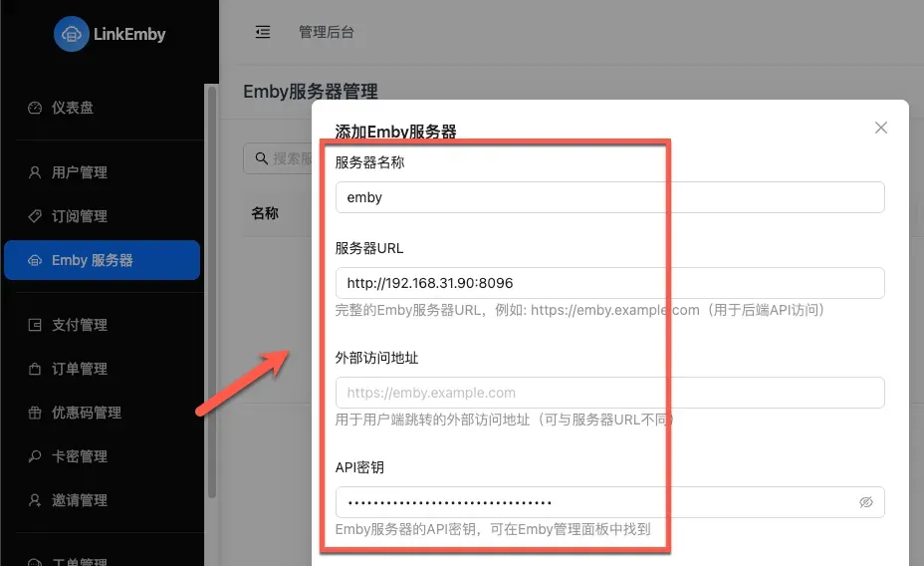The height and width of the screenshot is (566, 924).
Task: Click the 优惠码管理 gift icon
Action: pos(35,413)
